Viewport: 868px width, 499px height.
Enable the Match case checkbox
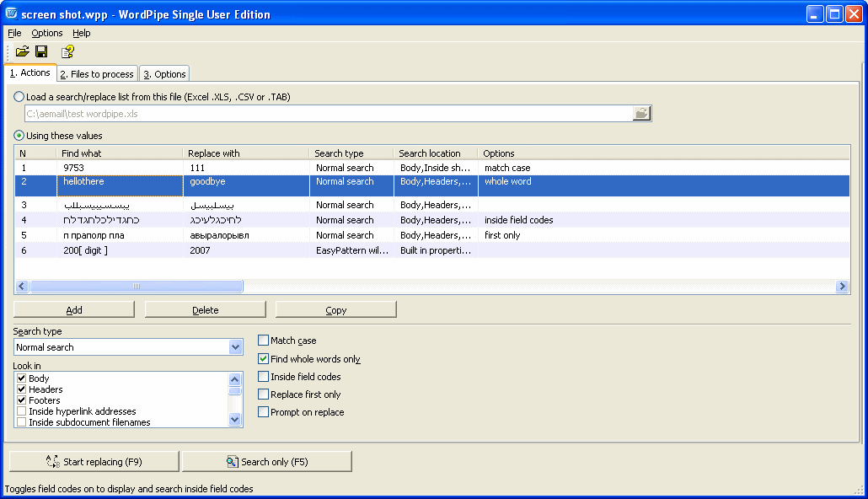click(264, 341)
